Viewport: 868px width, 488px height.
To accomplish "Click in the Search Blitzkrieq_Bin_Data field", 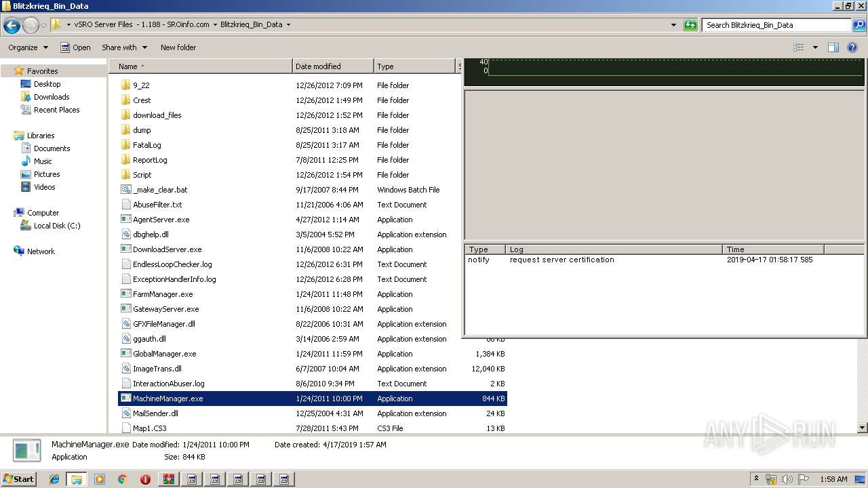I will click(x=777, y=25).
